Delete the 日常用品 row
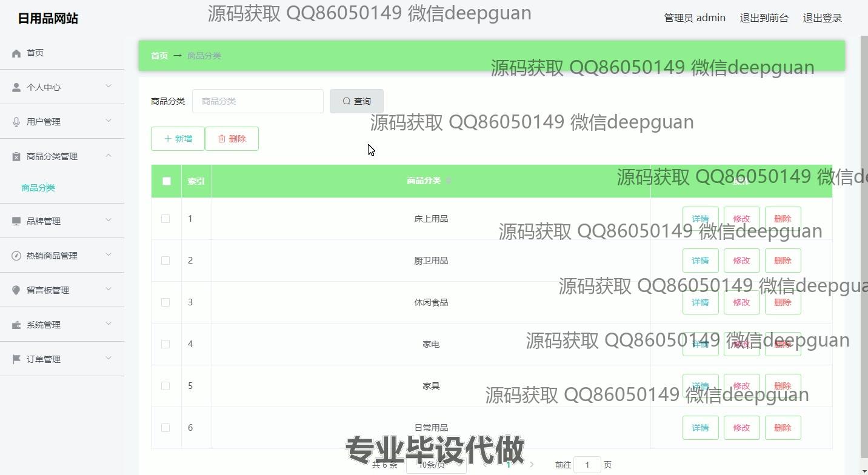868x475 pixels. pos(783,428)
